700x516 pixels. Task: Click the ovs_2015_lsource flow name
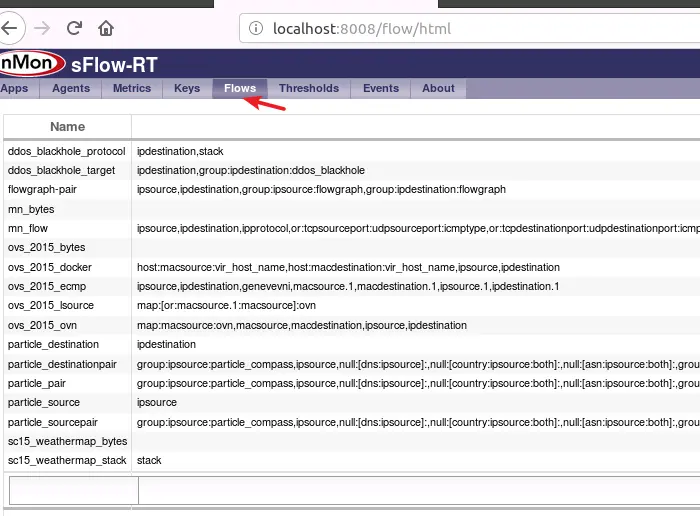click(51, 306)
